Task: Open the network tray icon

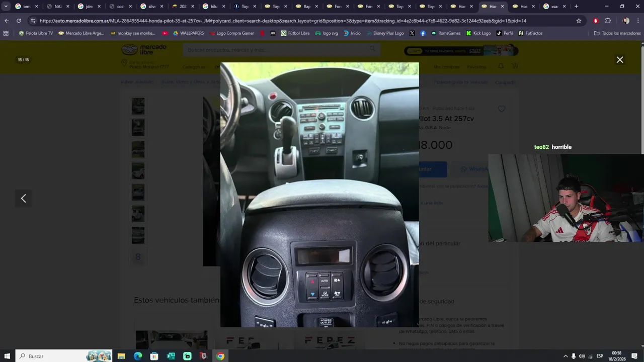Action: click(x=590, y=356)
